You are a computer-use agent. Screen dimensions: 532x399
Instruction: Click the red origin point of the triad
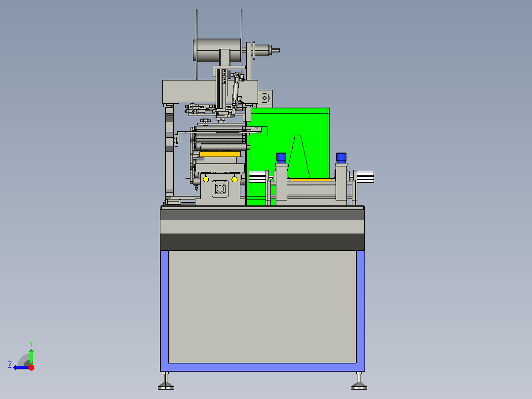31,367
